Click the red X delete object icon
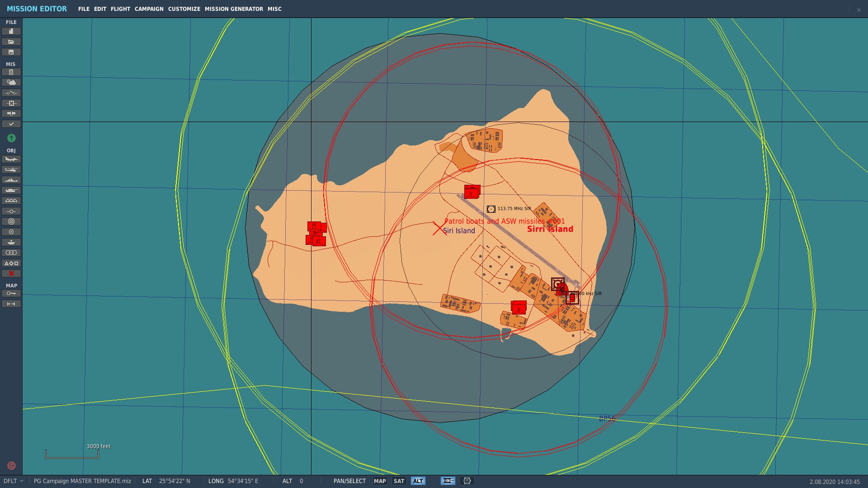The height and width of the screenshot is (488, 868). (11, 273)
